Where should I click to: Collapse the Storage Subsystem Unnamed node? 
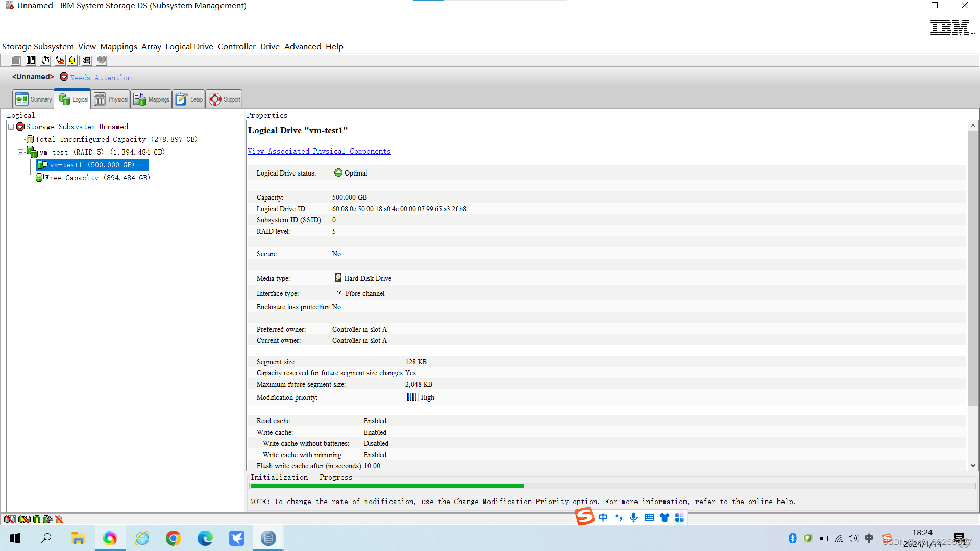point(10,126)
